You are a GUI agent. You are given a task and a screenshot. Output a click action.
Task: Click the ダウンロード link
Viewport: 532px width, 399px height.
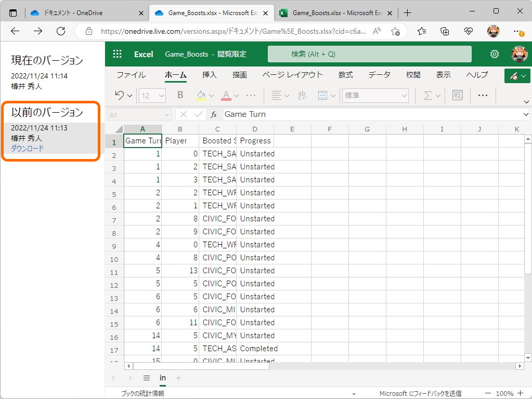click(x=28, y=148)
